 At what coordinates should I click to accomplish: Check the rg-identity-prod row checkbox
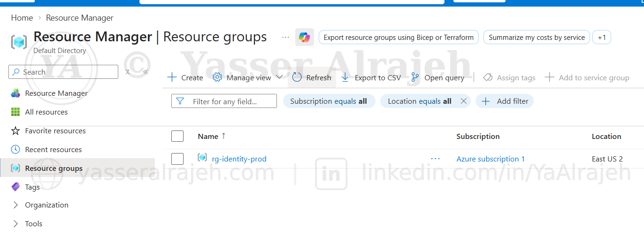point(177,159)
